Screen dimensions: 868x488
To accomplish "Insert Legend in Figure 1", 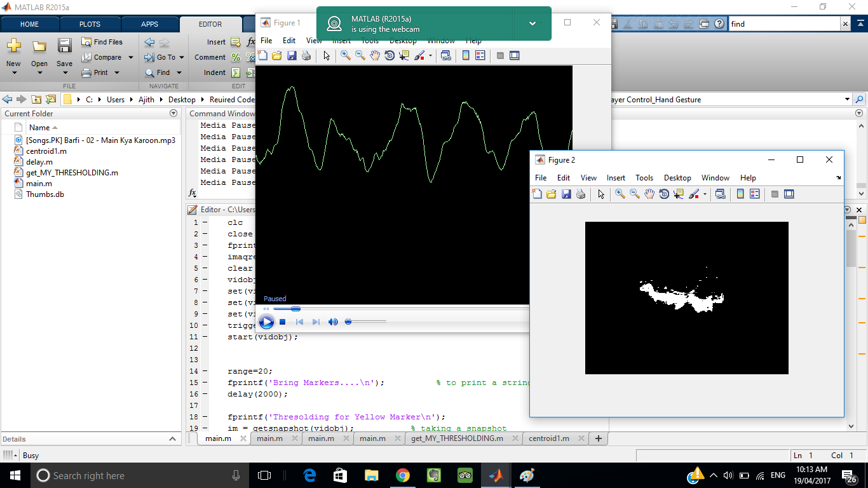I will [x=480, y=56].
